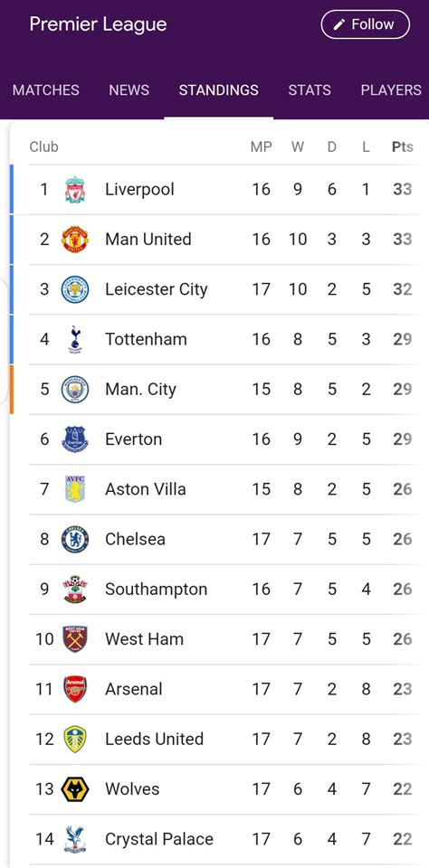This screenshot has height=868, width=429.
Task: Go to the PLAYERS tab
Action: pyautogui.click(x=391, y=90)
